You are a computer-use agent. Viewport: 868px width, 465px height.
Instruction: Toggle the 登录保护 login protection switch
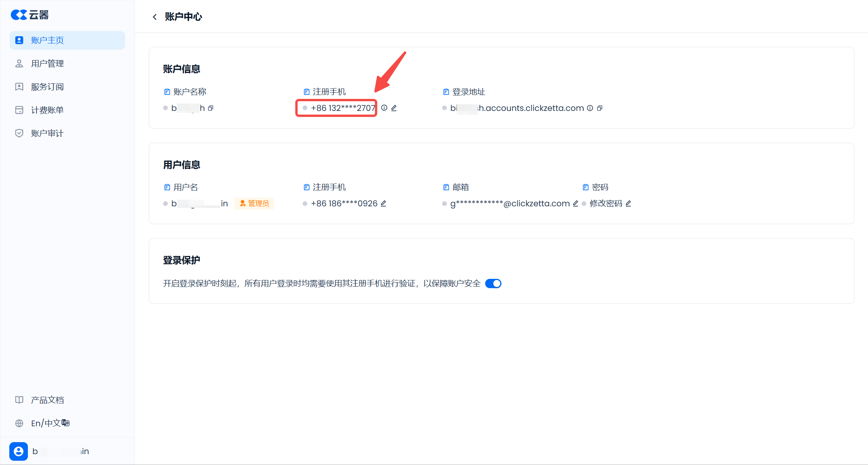[493, 283]
